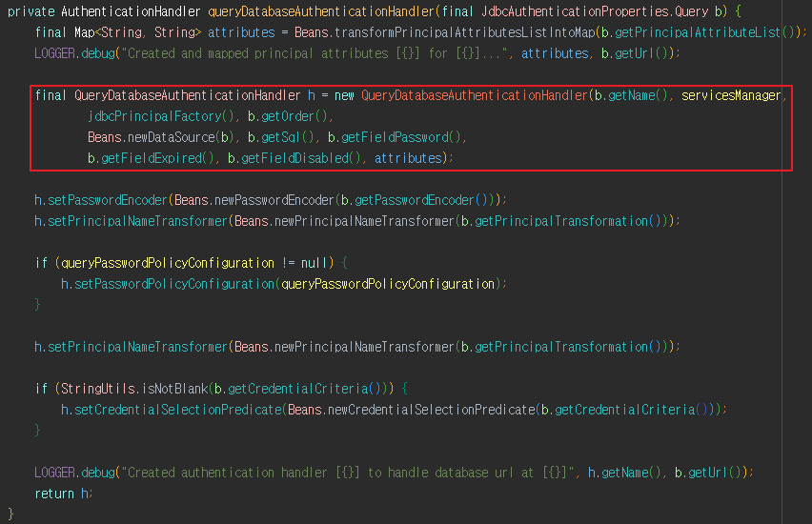Click jdbcPrincipalFactory() call
Screen dimensions: 812x524
(x=161, y=116)
